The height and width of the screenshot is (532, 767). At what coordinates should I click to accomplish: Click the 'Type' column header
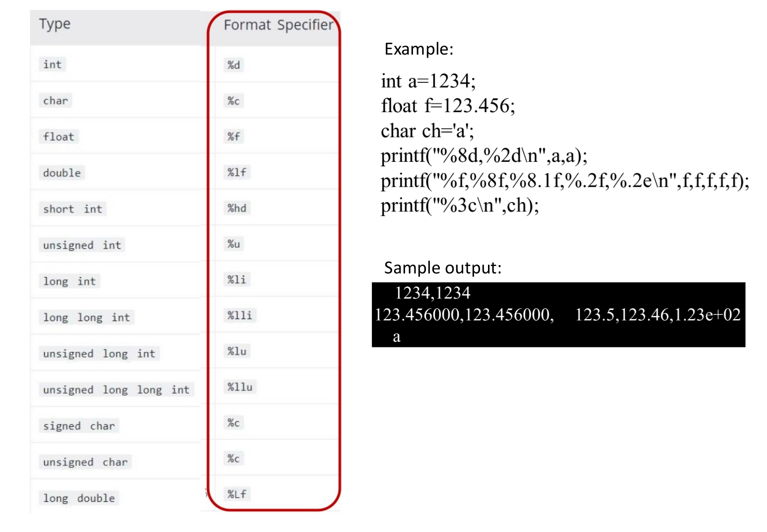(x=55, y=24)
